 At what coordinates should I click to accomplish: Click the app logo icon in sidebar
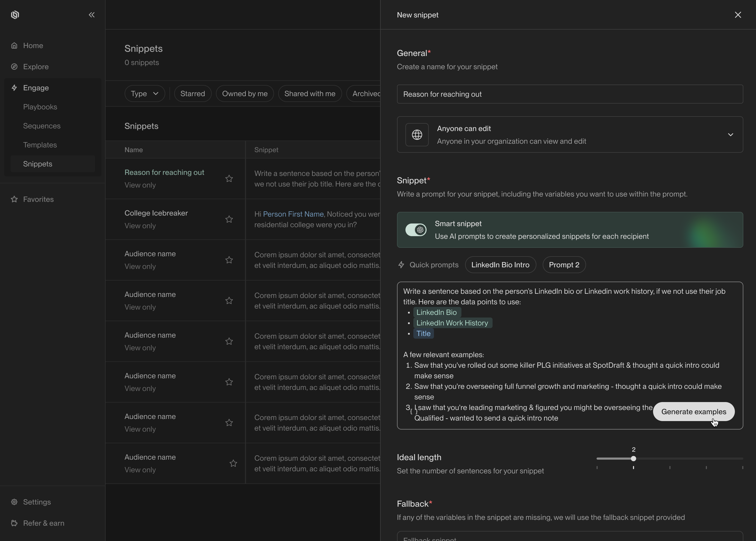point(15,15)
